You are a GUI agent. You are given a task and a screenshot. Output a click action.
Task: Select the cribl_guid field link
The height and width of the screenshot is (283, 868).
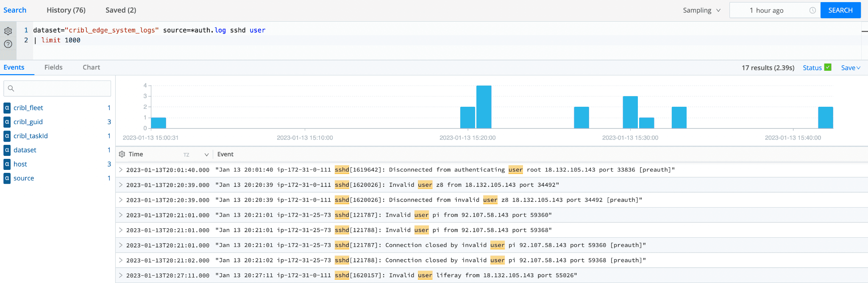click(28, 122)
